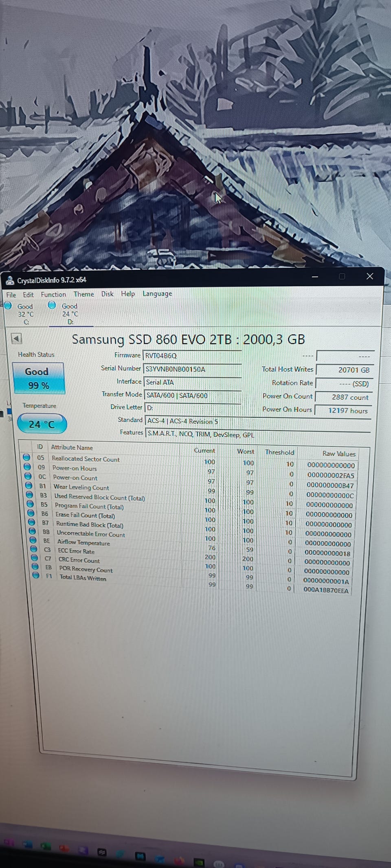Image resolution: width=391 pixels, height=868 pixels.
Task: Click status icon for Reallocated Sector Count
Action: pyautogui.click(x=27, y=457)
